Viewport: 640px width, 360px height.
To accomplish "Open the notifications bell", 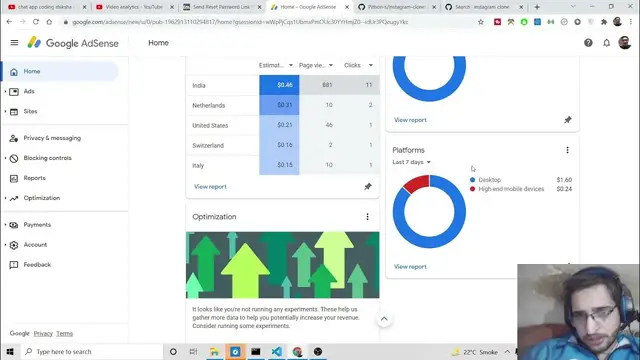I will point(607,42).
